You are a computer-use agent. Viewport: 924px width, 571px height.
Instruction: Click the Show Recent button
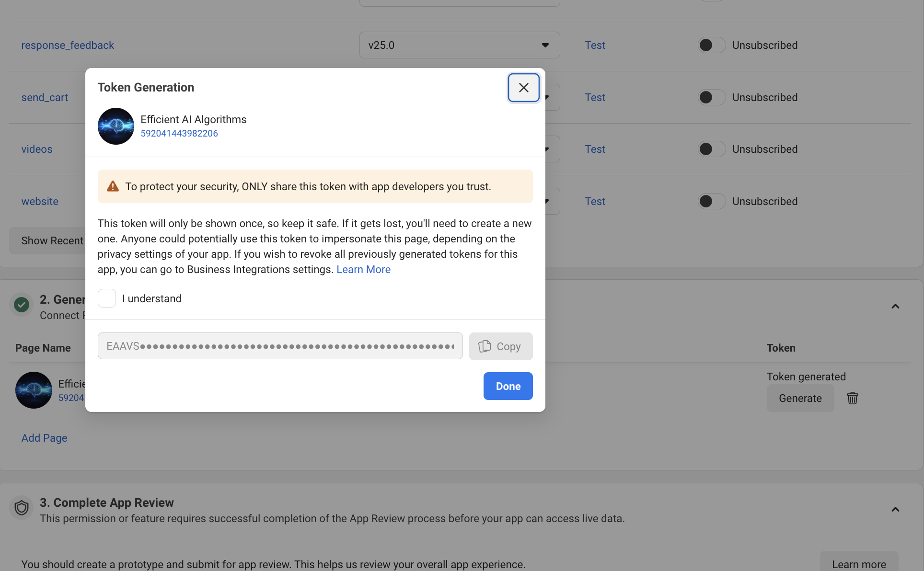click(x=48, y=240)
